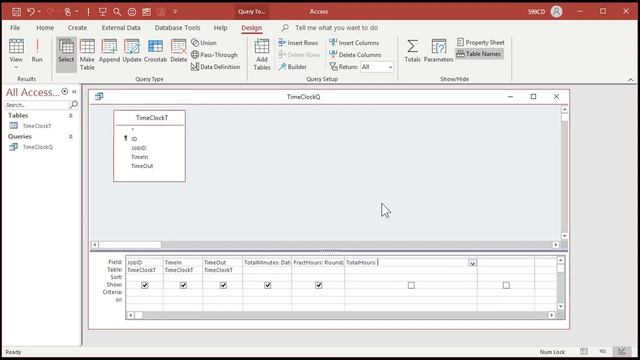
Task: Collapse the Tables group in navigation pane
Action: [x=71, y=116]
